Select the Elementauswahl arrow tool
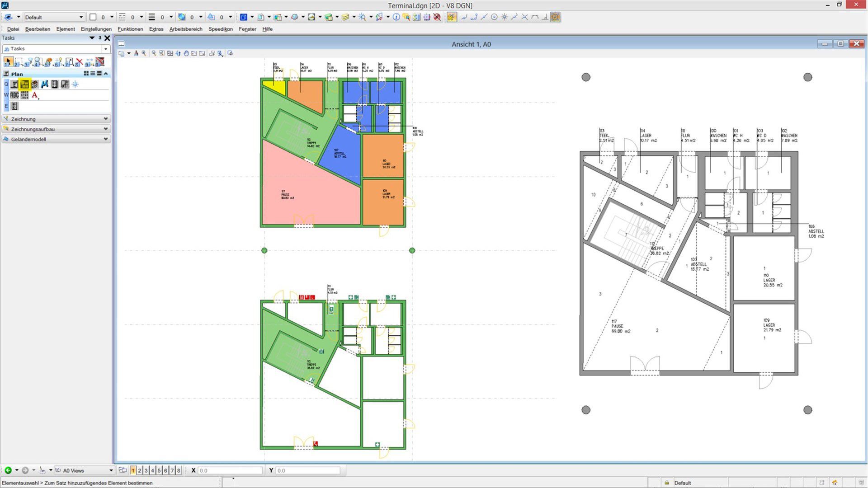Image resolution: width=868 pixels, height=488 pixels. (8, 61)
